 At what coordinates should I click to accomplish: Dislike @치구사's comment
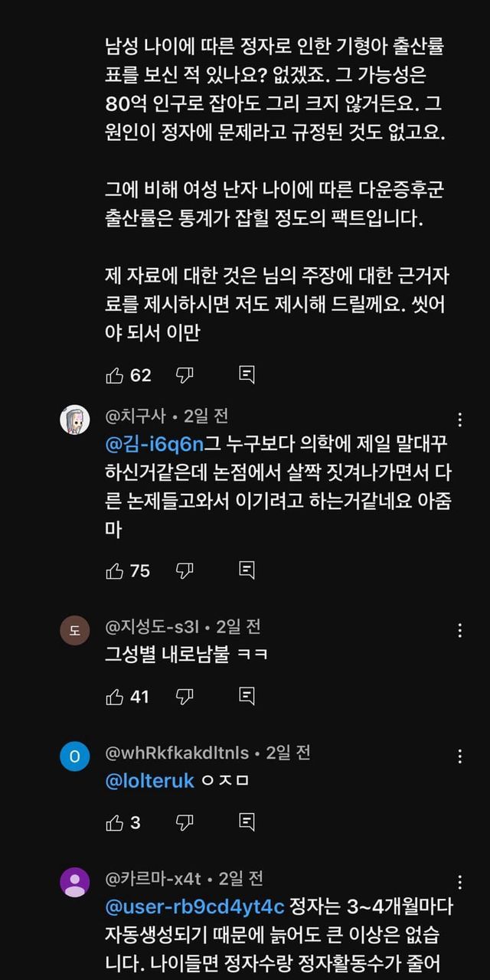tap(185, 570)
